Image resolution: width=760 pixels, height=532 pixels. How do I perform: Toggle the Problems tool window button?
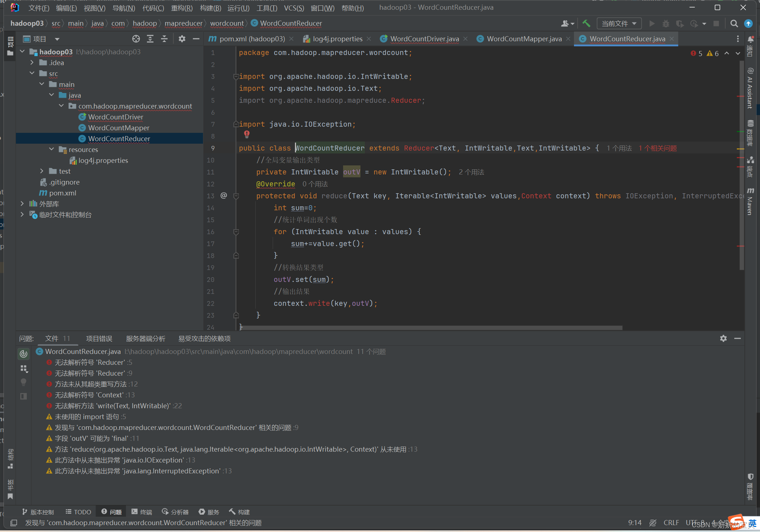[x=111, y=512]
